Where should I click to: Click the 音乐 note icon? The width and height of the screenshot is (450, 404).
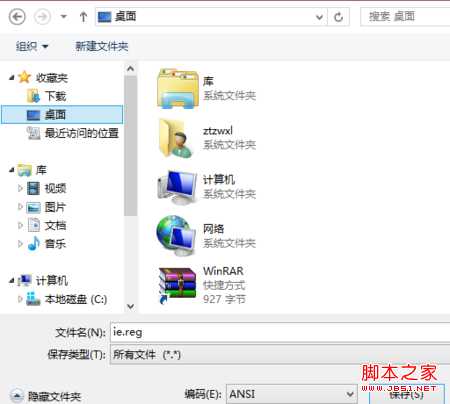coord(34,243)
